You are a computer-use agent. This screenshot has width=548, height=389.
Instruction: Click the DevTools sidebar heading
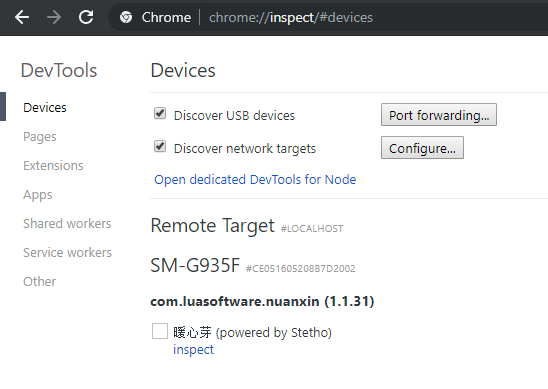[x=59, y=70]
